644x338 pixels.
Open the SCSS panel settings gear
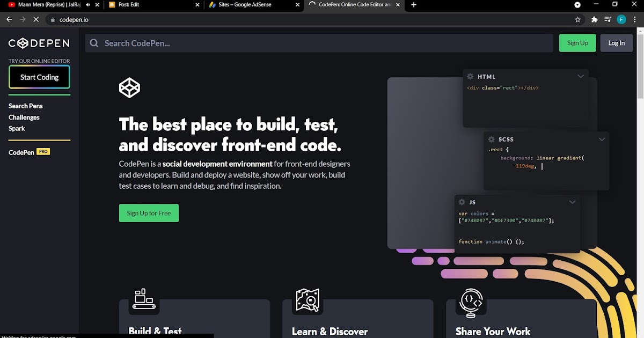click(492, 139)
